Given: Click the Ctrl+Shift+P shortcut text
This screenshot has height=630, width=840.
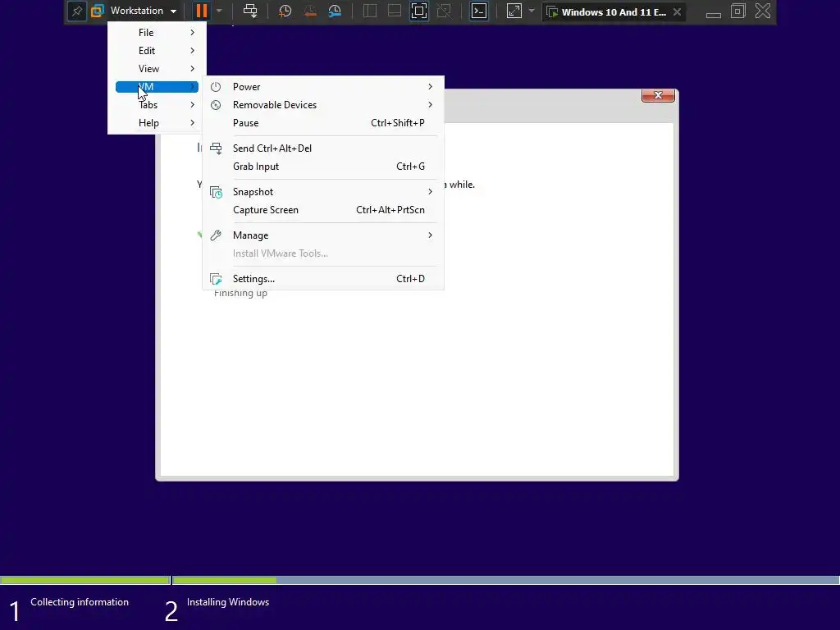Looking at the screenshot, I should coord(398,123).
